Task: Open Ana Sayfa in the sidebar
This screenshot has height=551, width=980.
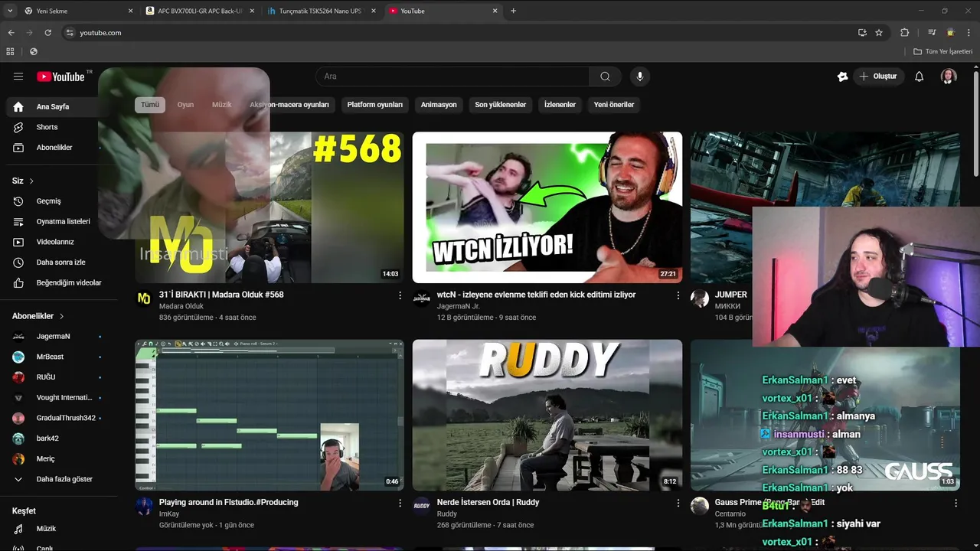Action: pyautogui.click(x=52, y=107)
